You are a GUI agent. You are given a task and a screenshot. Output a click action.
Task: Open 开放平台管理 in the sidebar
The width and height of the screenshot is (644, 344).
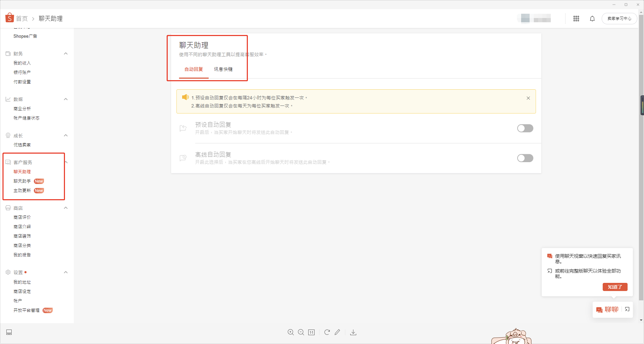tap(26, 310)
